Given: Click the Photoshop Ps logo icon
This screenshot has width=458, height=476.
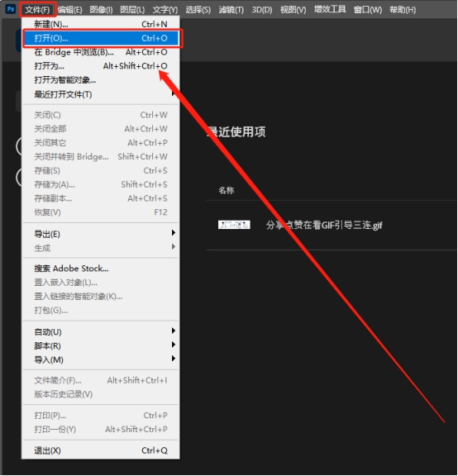Looking at the screenshot, I should [11, 9].
